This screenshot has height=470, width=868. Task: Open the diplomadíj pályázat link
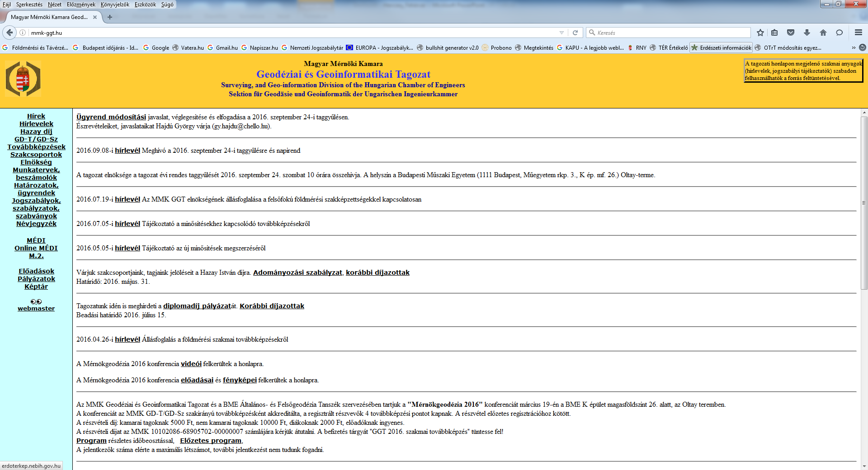click(197, 306)
